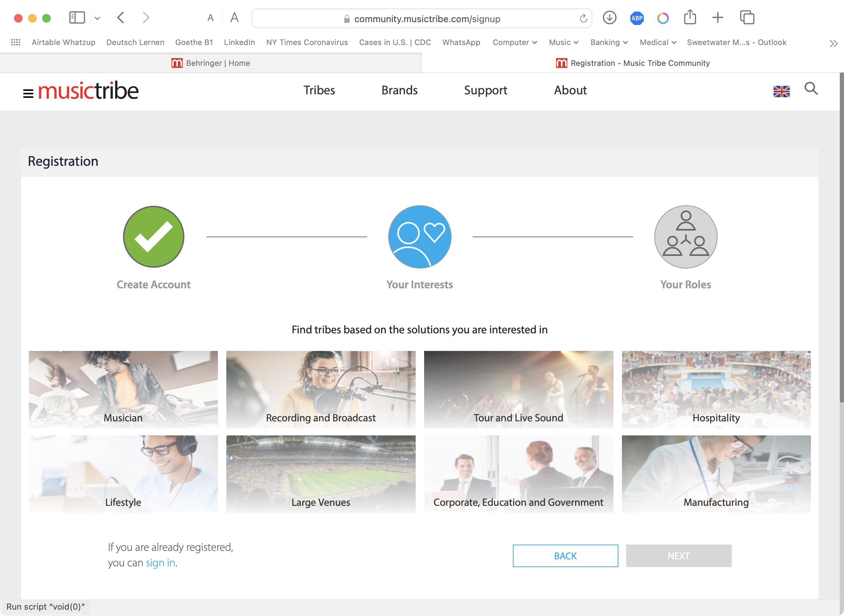The height and width of the screenshot is (616, 844).
Task: Open the musictribe hamburger menu
Action: (x=28, y=93)
